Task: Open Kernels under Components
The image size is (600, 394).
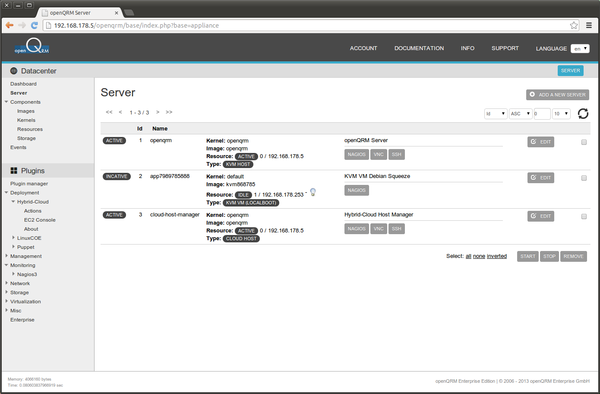Action: [26, 120]
